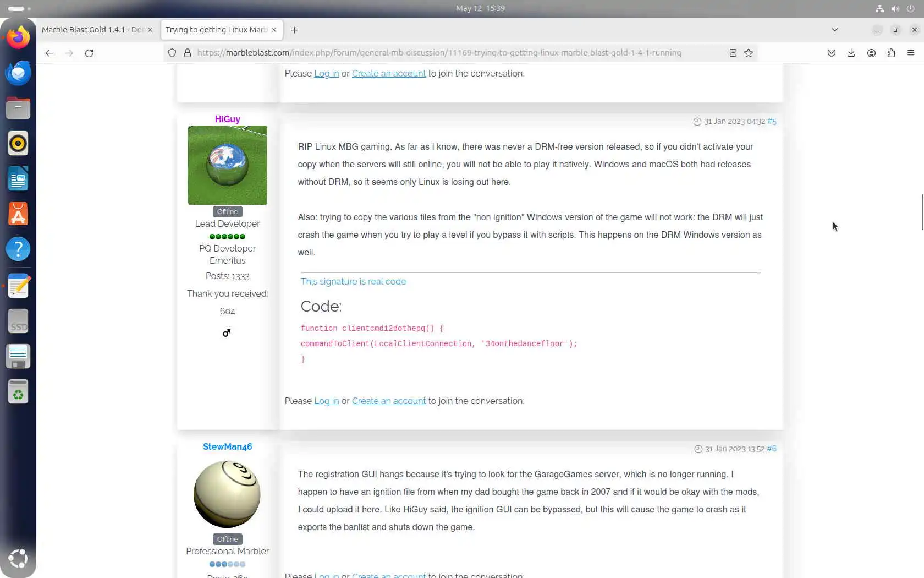Open the Files manager in the dock
924x578 pixels.
[18, 108]
